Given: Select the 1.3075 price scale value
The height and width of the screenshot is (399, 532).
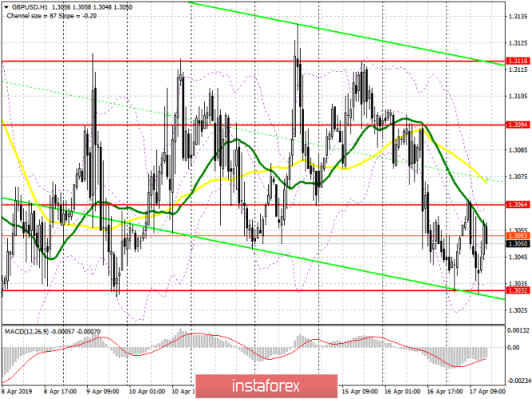Looking at the screenshot, I should click(518, 177).
